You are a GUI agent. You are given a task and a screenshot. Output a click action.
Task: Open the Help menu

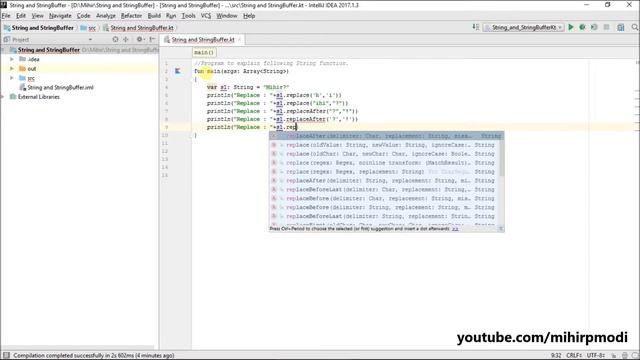[249, 16]
